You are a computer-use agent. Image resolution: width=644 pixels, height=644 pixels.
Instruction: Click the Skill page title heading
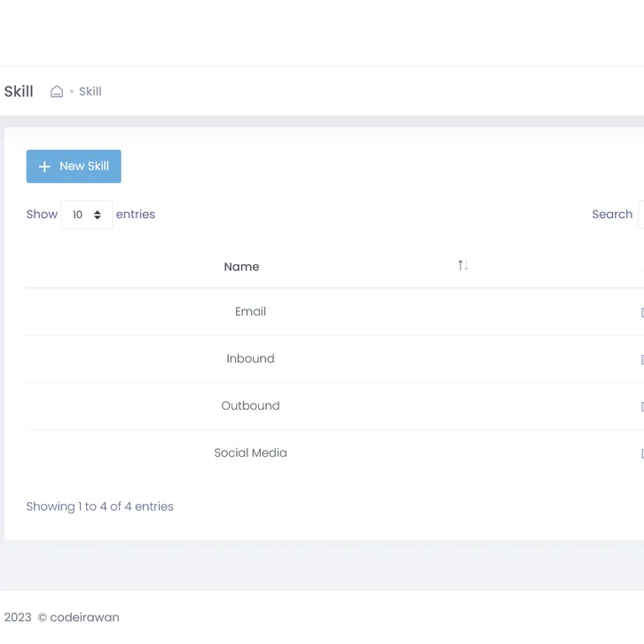19,91
